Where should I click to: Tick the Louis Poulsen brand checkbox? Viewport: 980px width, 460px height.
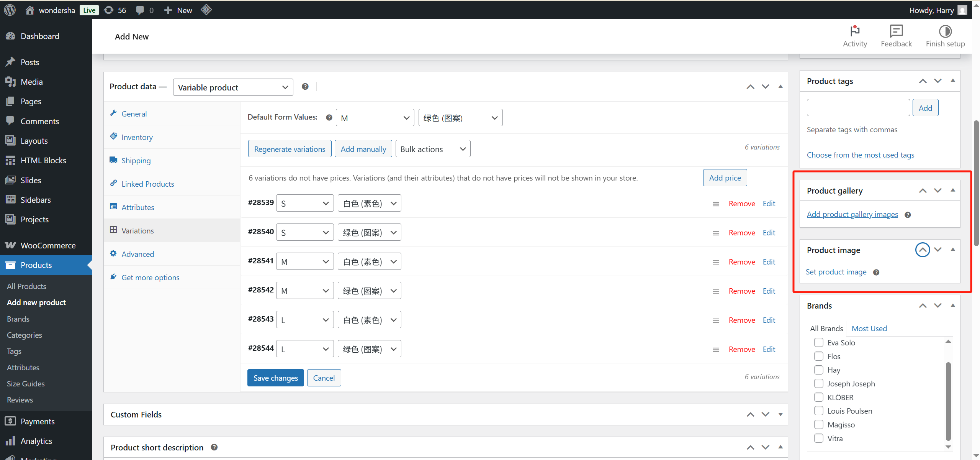click(818, 411)
